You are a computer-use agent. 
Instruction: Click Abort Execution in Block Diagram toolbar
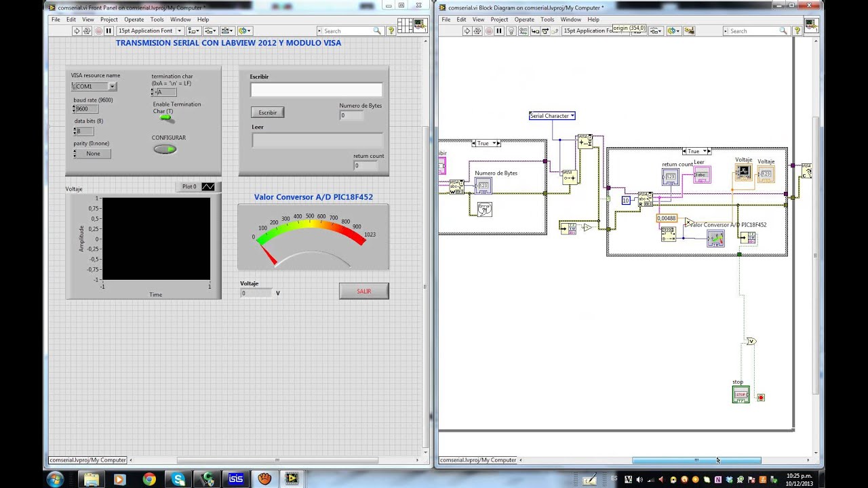[489, 31]
